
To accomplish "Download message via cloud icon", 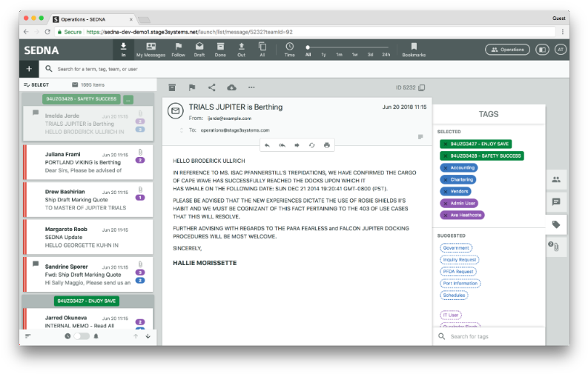I will [232, 87].
